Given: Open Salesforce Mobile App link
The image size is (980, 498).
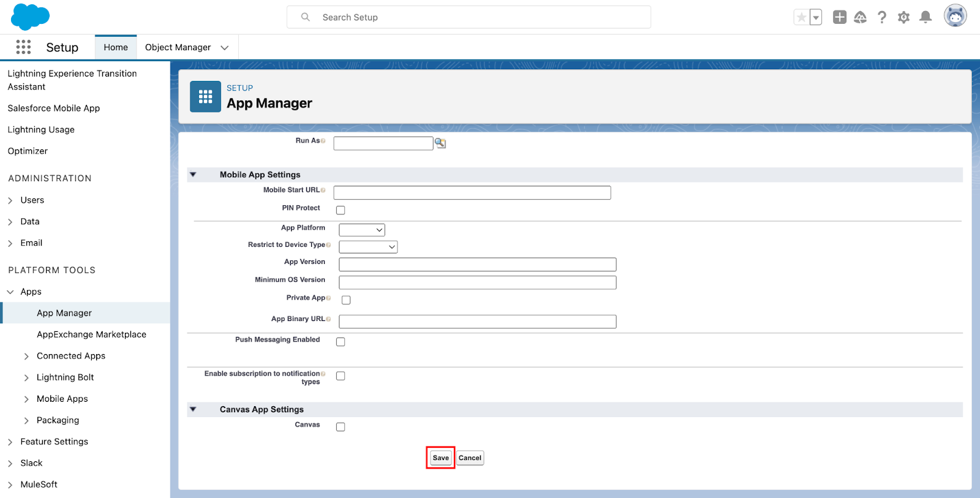Looking at the screenshot, I should pos(54,108).
